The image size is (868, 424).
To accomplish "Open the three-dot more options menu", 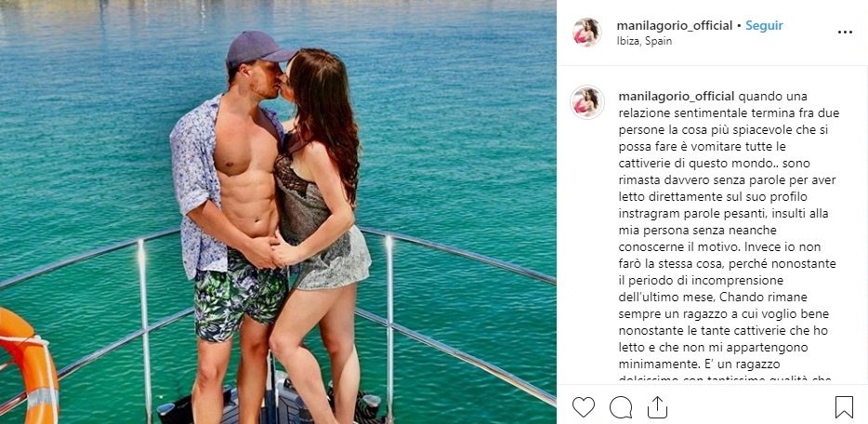I will (x=845, y=33).
